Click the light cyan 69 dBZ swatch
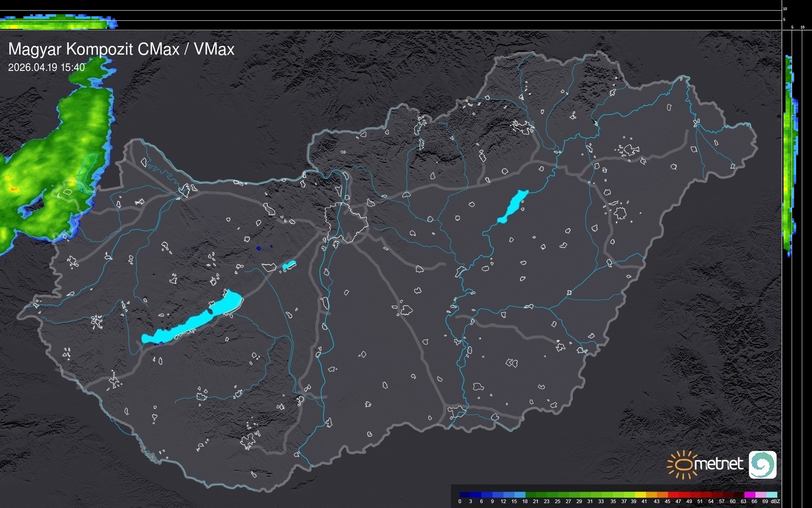This screenshot has width=812, height=508. pyautogui.click(x=771, y=495)
